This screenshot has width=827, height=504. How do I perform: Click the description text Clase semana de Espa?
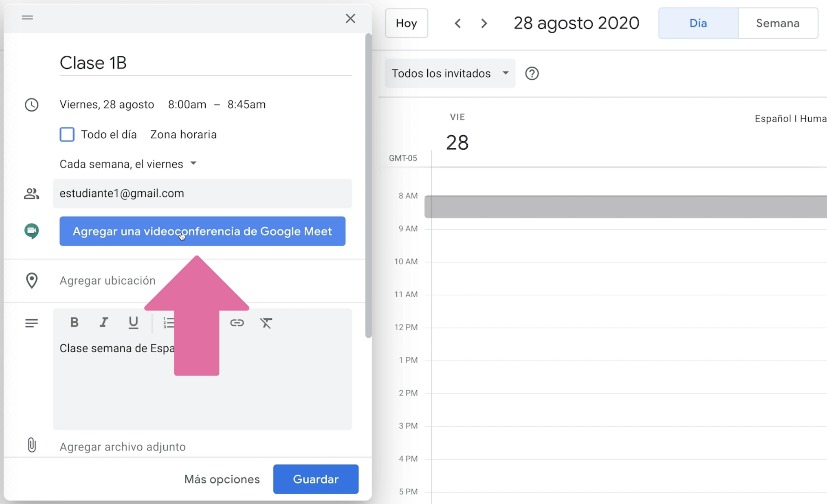coord(117,348)
